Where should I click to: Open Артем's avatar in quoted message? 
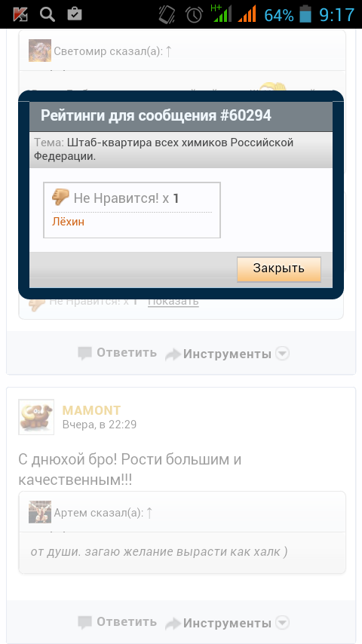40,512
